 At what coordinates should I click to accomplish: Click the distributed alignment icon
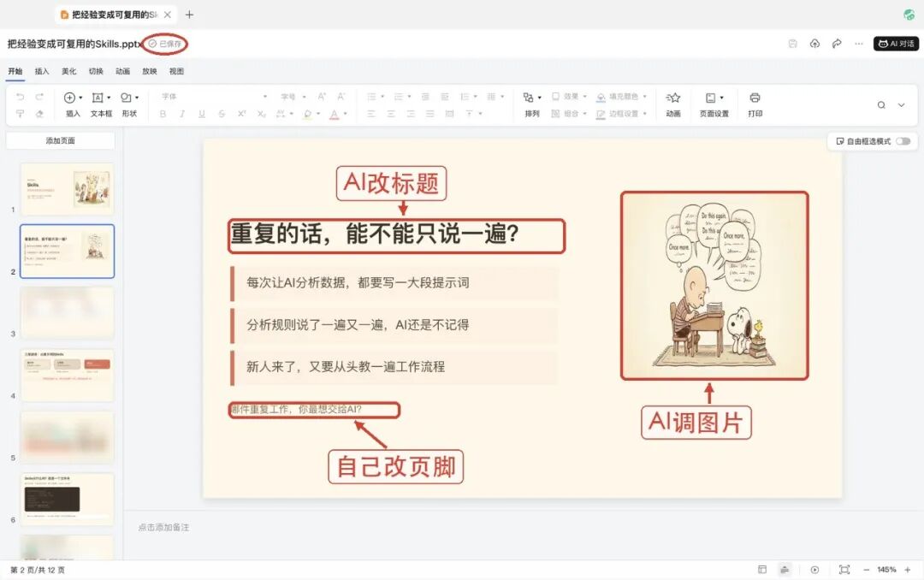pyautogui.click(x=450, y=114)
